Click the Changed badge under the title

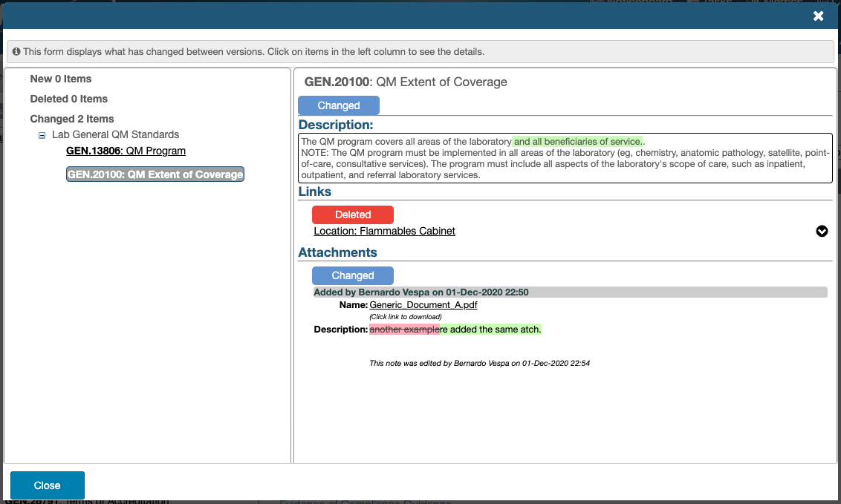click(339, 105)
